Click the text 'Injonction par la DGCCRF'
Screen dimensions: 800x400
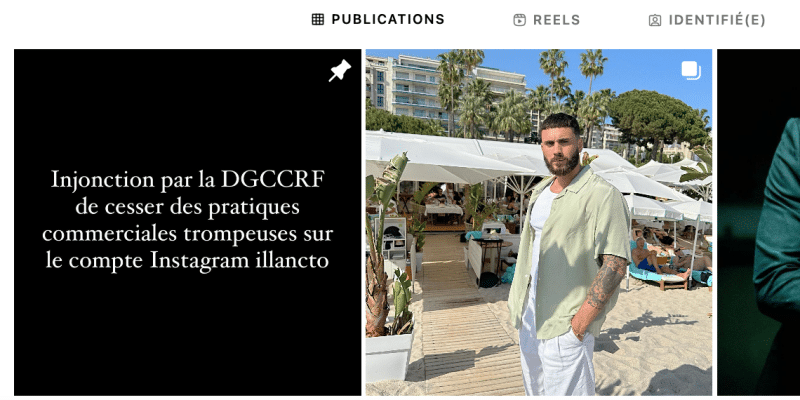point(188,180)
